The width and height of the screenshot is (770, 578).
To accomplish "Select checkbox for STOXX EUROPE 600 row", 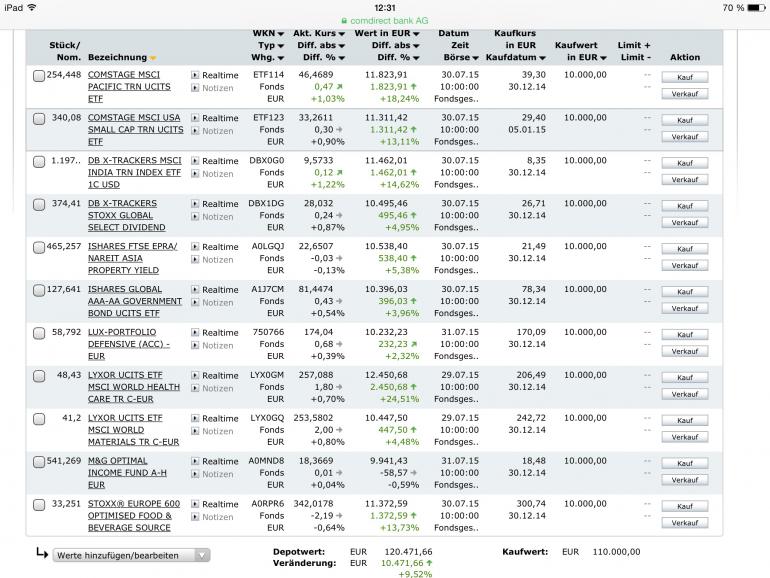I will point(39,505).
